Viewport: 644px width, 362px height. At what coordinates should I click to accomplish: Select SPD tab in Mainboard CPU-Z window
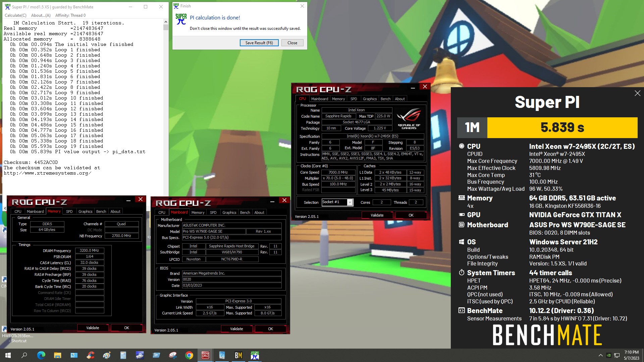pos(213,213)
